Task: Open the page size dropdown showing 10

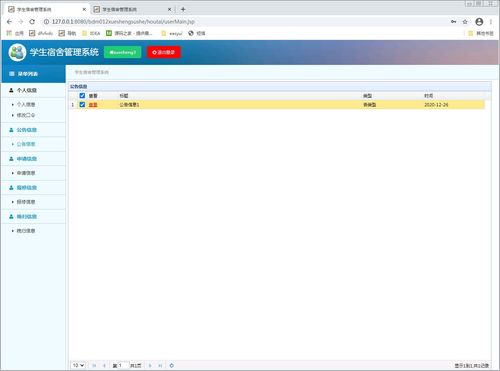Action: pos(78,365)
